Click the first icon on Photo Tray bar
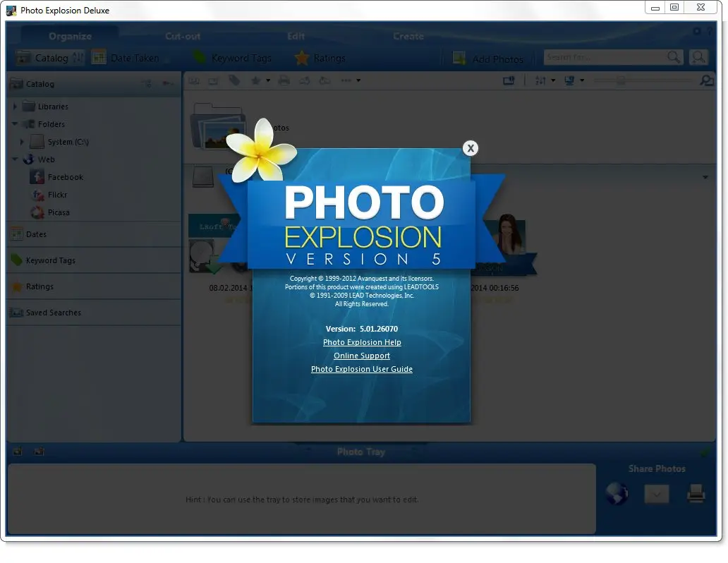 click(x=18, y=451)
